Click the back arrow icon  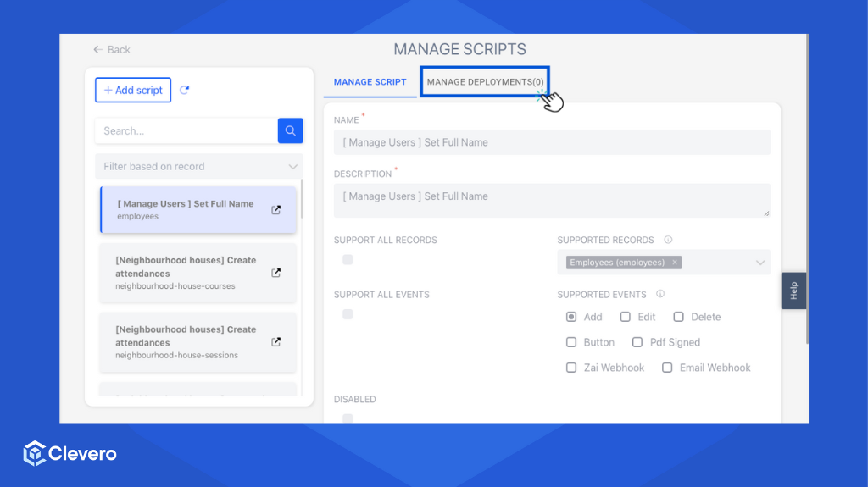(98, 50)
